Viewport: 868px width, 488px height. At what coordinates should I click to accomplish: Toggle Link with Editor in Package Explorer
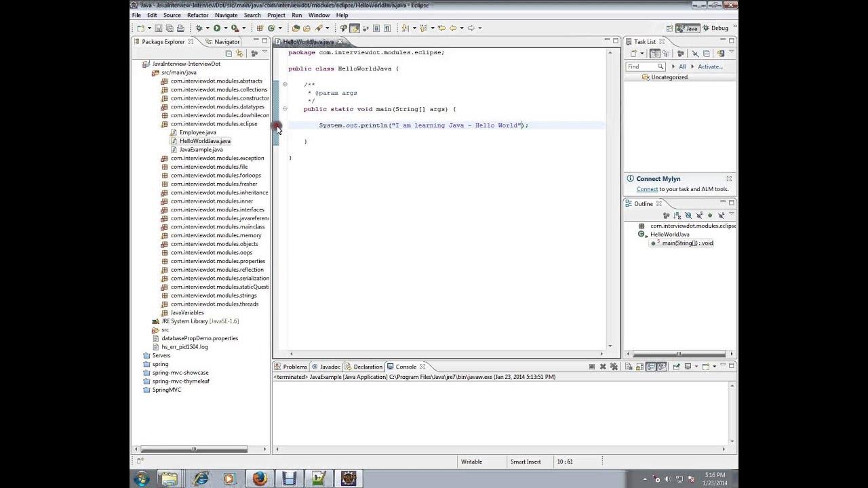[x=239, y=54]
